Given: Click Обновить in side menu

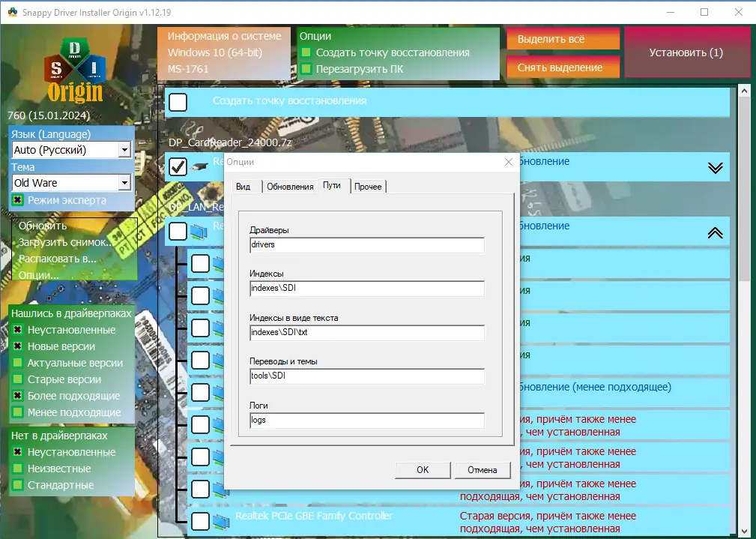Looking at the screenshot, I should (x=43, y=226).
